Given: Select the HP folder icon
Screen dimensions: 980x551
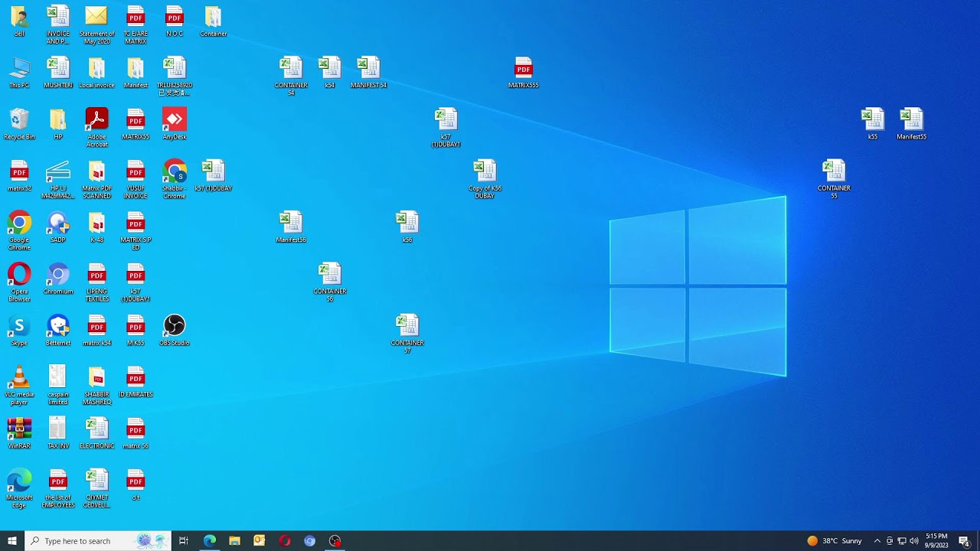Looking at the screenshot, I should 58,124.
